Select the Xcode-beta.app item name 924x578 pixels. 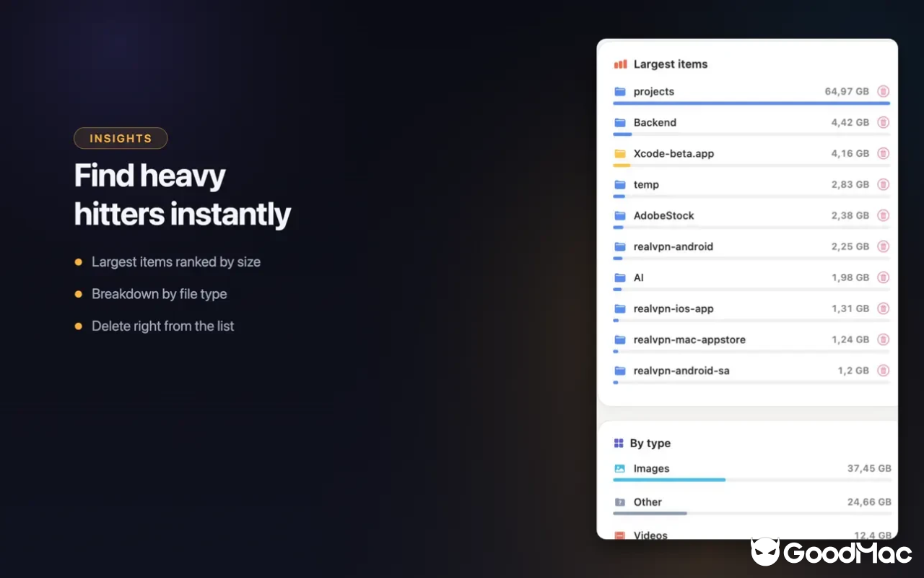coord(674,154)
